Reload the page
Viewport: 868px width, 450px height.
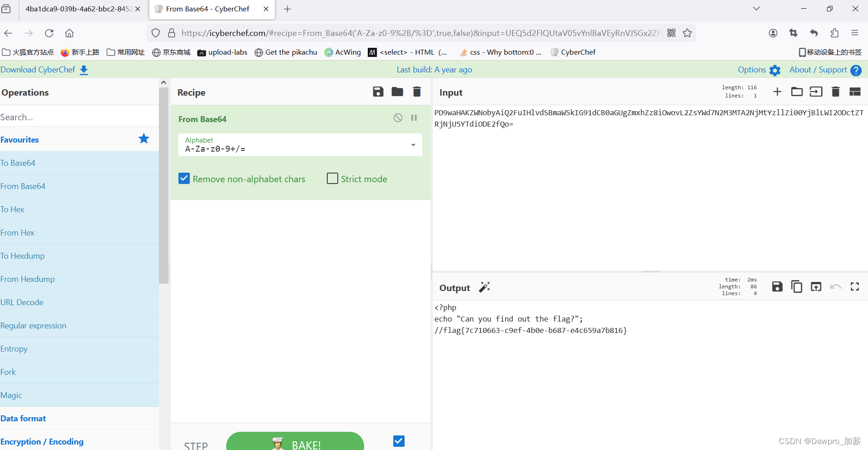click(49, 33)
